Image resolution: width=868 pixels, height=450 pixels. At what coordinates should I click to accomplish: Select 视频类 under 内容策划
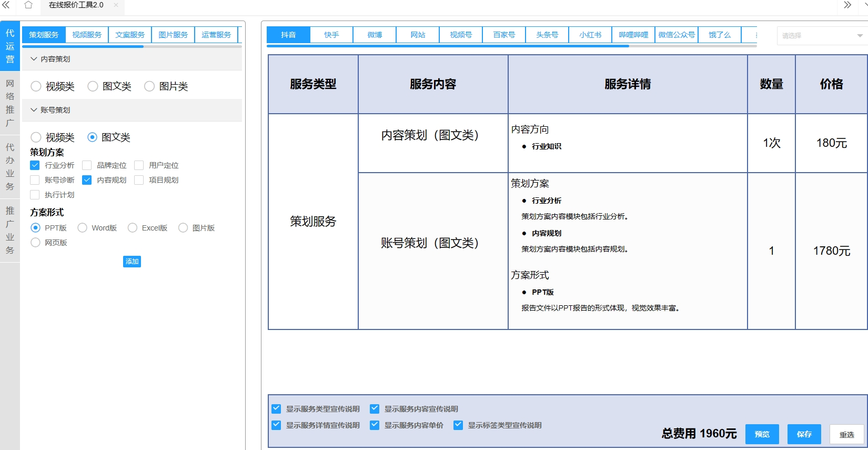(x=36, y=86)
